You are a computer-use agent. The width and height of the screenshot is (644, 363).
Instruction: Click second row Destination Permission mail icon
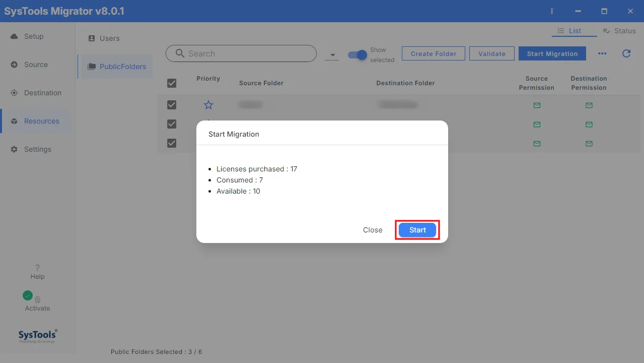pyautogui.click(x=589, y=125)
